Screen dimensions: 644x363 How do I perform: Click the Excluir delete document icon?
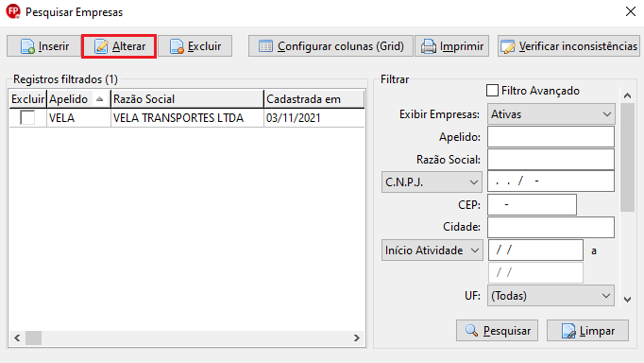(177, 46)
